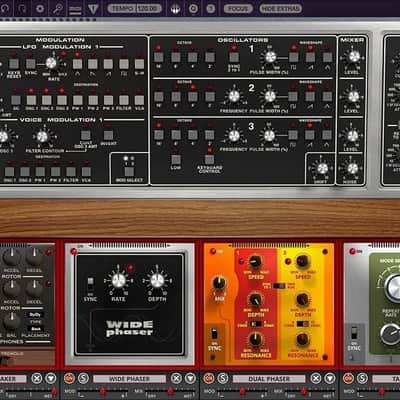This screenshot has width=400, height=400.
Task: Toggle Oscillator 3 LOW button
Action: 176,159
